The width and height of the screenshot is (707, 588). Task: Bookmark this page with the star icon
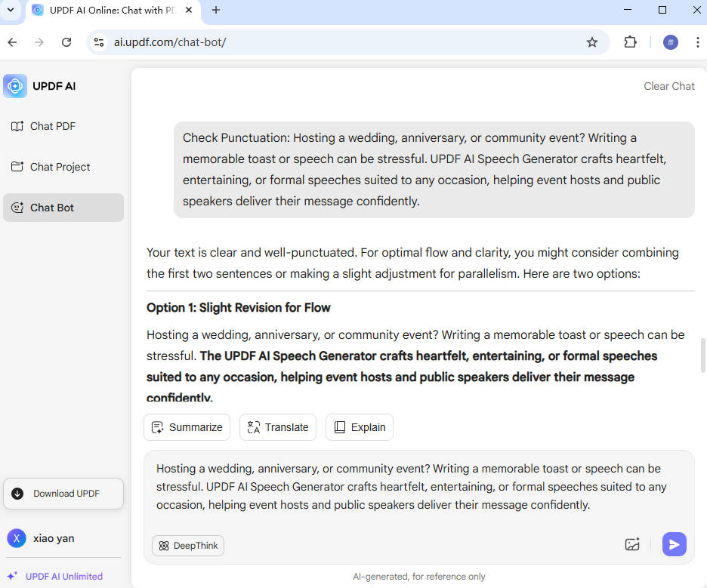[591, 42]
